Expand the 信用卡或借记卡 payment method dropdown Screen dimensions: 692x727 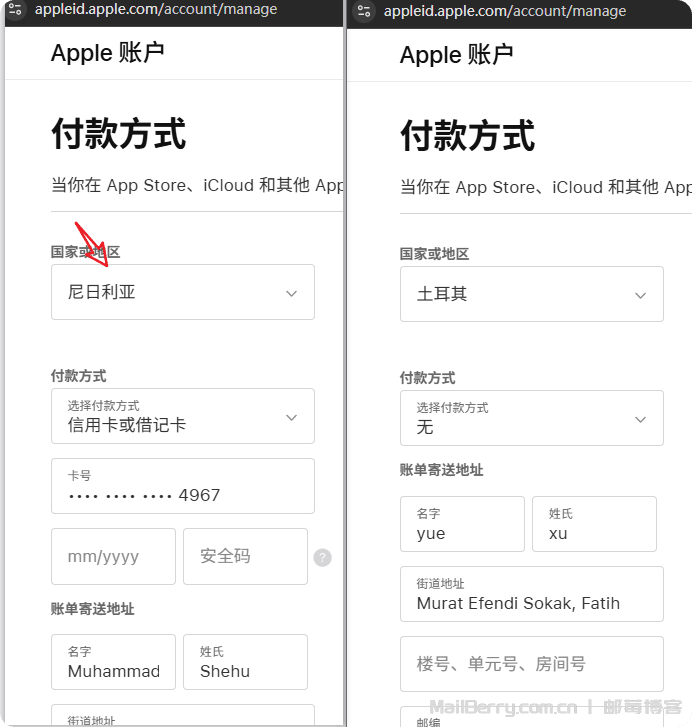183,416
